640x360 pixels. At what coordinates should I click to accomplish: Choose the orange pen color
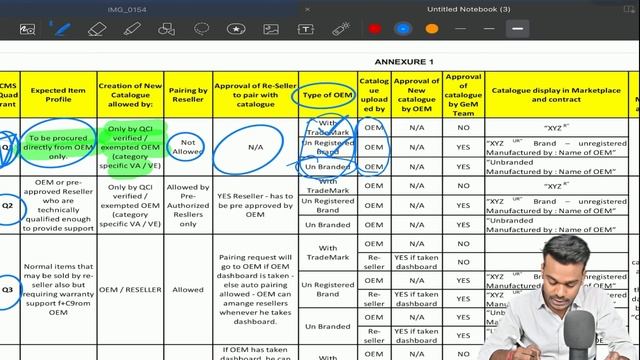coord(432,29)
